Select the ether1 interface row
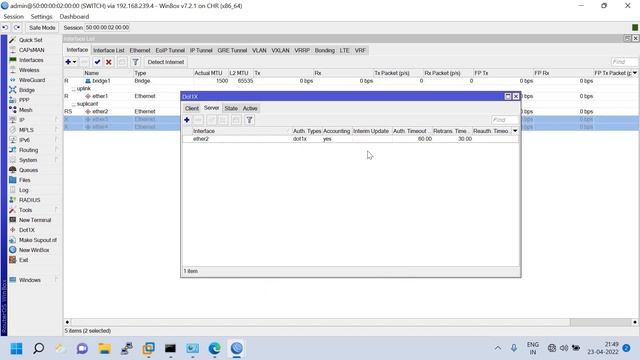Viewport: 640px width, 360px height. (122, 96)
